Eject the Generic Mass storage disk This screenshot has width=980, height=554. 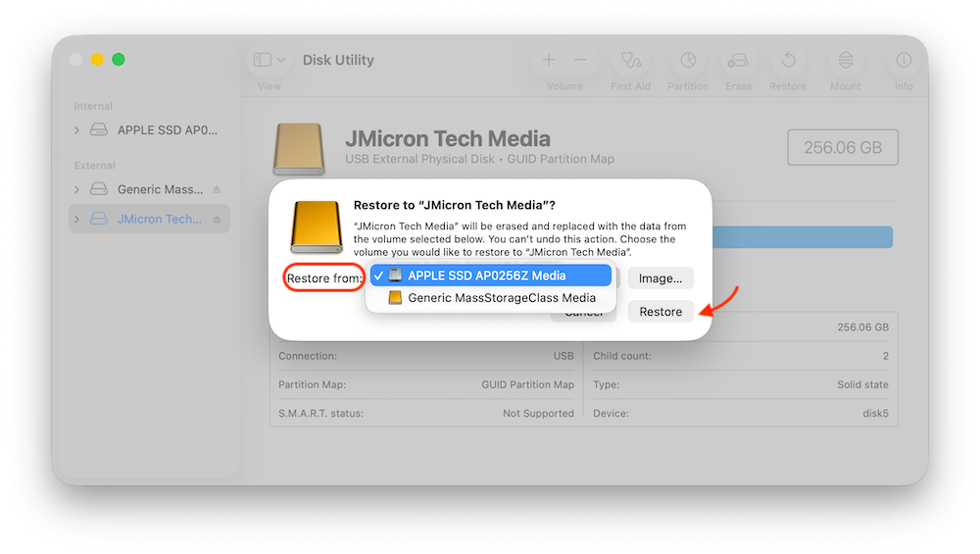tap(217, 189)
